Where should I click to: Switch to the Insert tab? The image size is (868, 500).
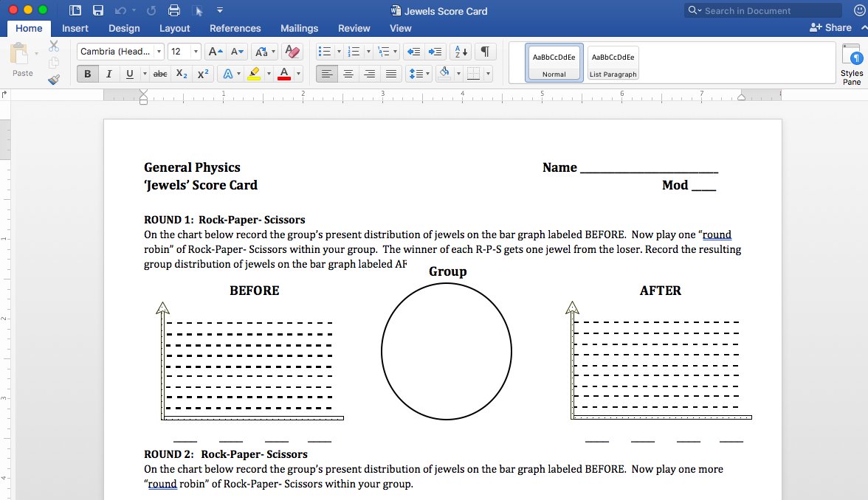tap(75, 28)
